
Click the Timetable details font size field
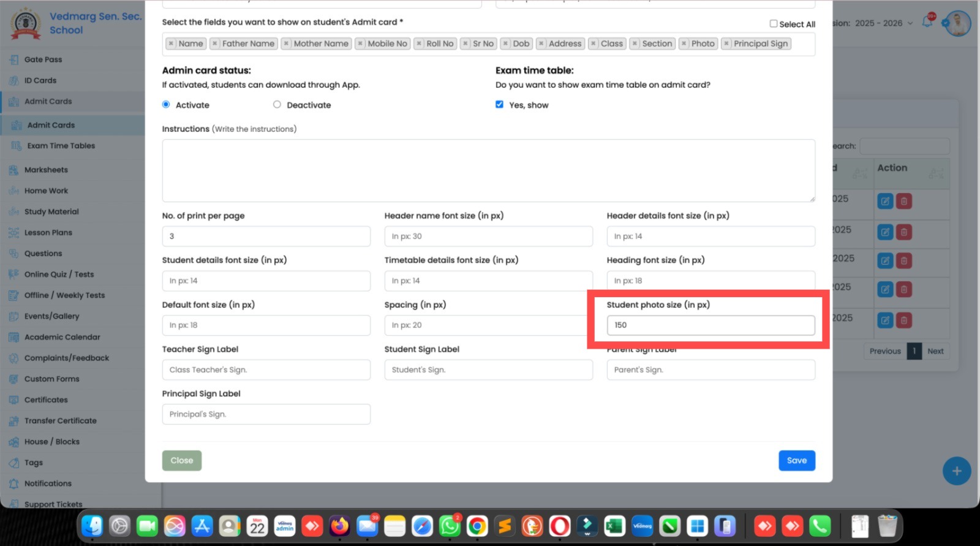tap(488, 281)
